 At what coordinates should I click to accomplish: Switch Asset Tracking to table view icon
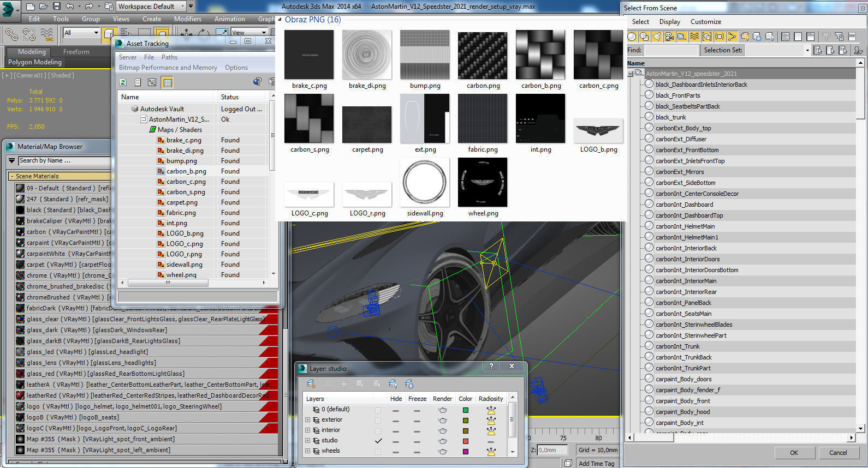[x=168, y=82]
